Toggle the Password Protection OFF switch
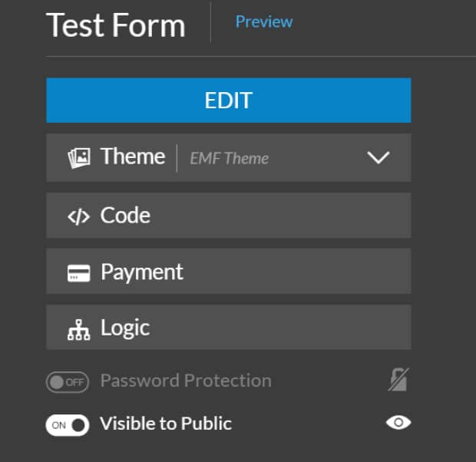This screenshot has width=476, height=462. pyautogui.click(x=67, y=382)
